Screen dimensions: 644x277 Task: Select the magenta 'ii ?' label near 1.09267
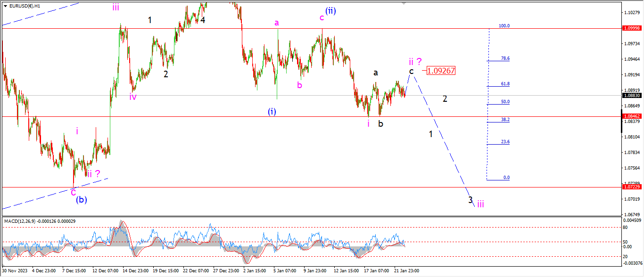click(x=415, y=61)
